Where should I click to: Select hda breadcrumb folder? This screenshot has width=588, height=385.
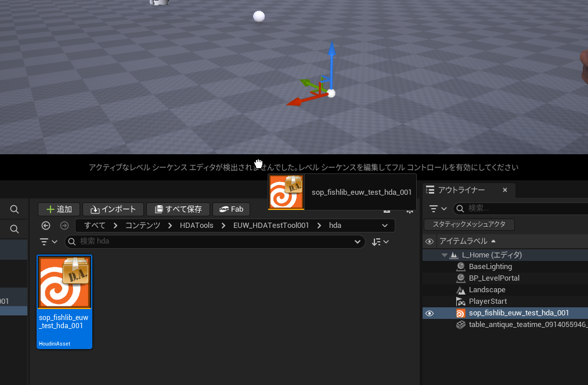(335, 226)
